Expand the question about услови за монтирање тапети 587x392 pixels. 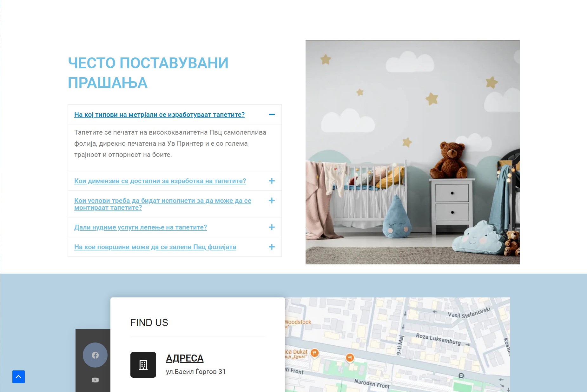pyautogui.click(x=162, y=204)
